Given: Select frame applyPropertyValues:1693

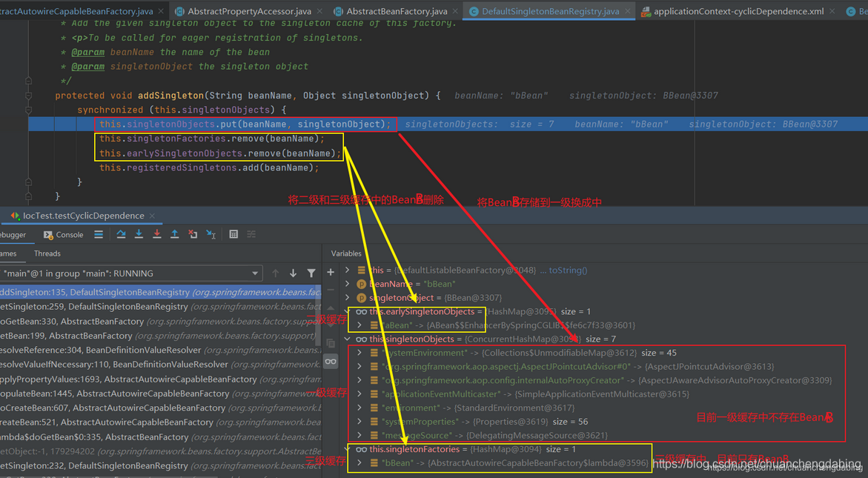Looking at the screenshot, I should (161, 379).
